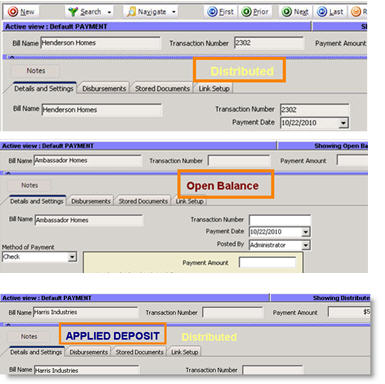
Task: Click top Bill Name field showing Ambassador Homes
Action: pos(88,160)
